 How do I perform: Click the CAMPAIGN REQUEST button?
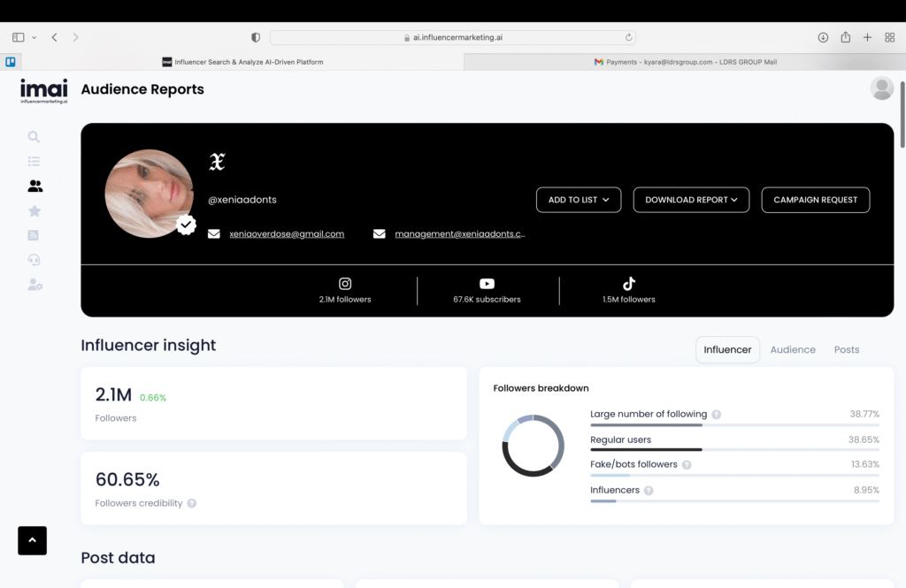pos(815,200)
